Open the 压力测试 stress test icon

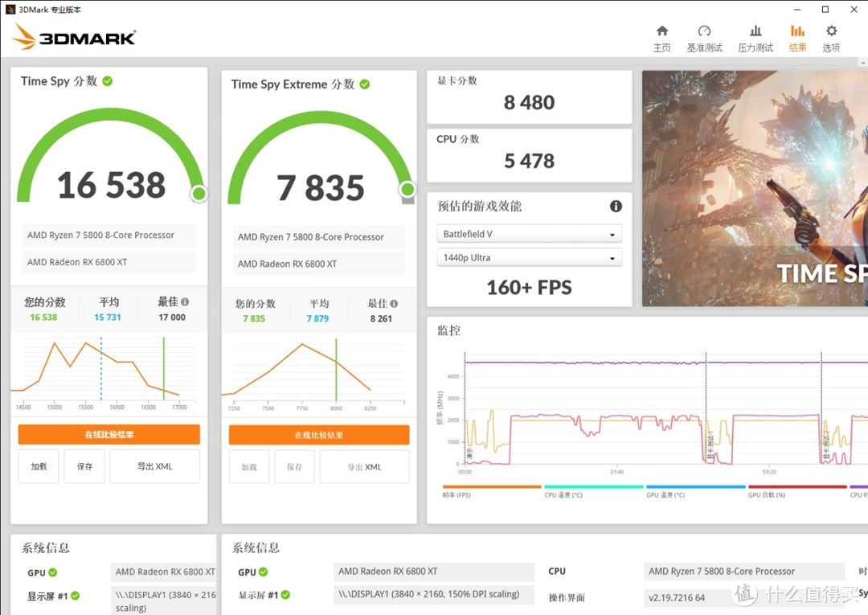755,36
